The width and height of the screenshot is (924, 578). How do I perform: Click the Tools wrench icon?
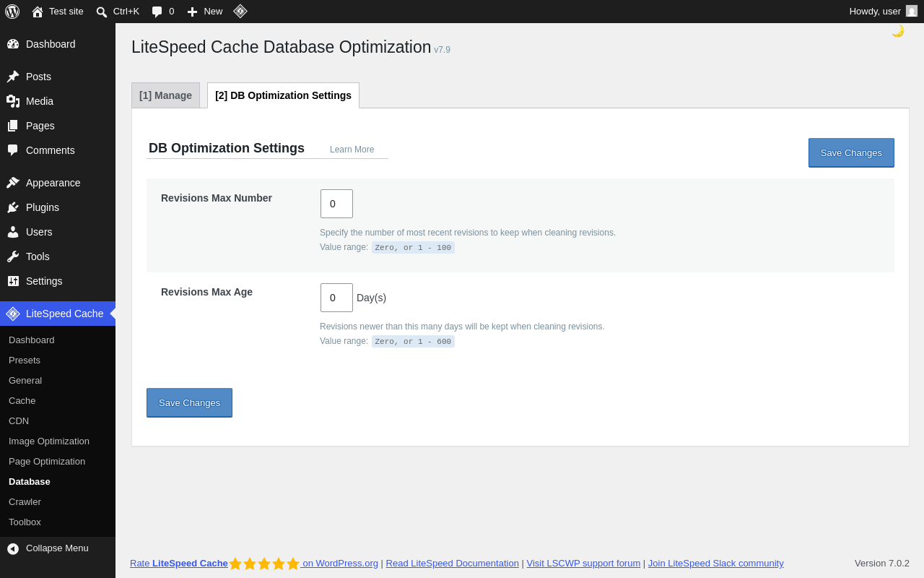click(13, 256)
